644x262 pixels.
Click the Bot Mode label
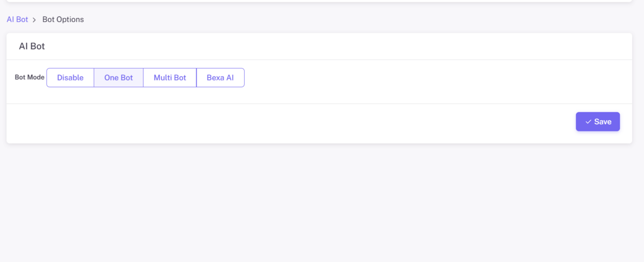(x=30, y=77)
